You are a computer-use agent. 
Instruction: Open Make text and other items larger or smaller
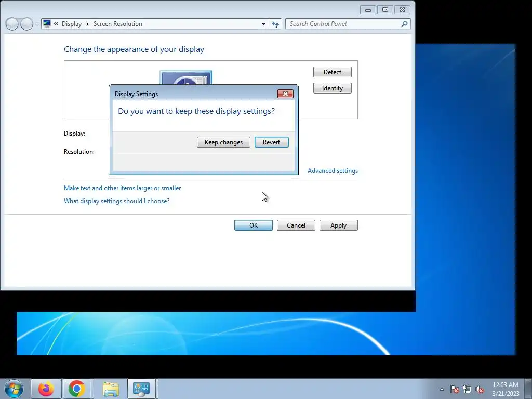tap(123, 188)
